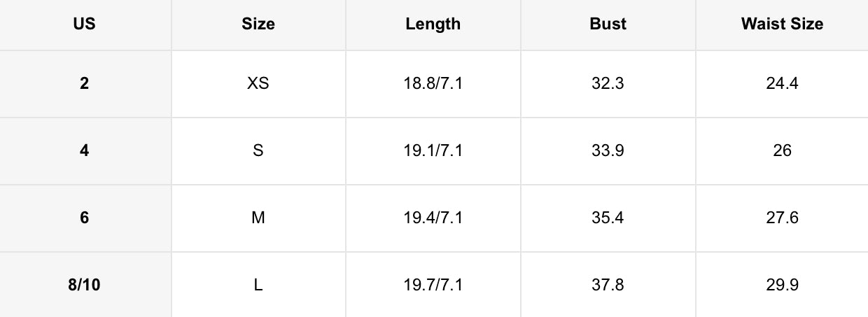The image size is (868, 317).
Task: Click the 19.1/7.1 length cell
Action: pos(433,151)
